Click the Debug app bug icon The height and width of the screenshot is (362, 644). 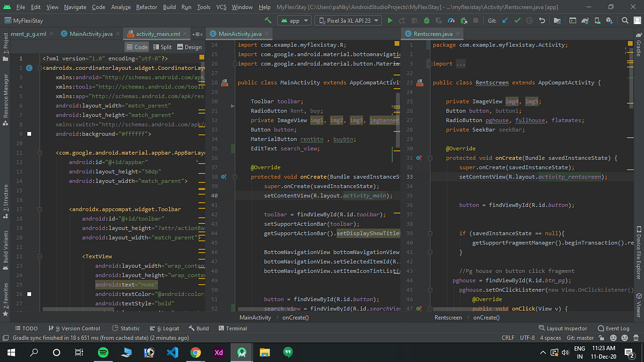click(x=427, y=20)
